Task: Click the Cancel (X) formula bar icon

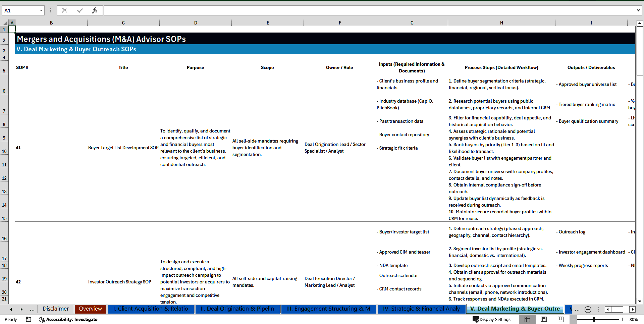Action: (64, 10)
